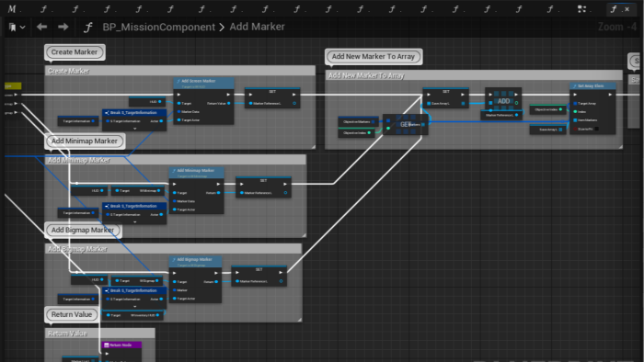Click exec output pin of Add Screen Marker
This screenshot has height=362, width=644.
229,95
